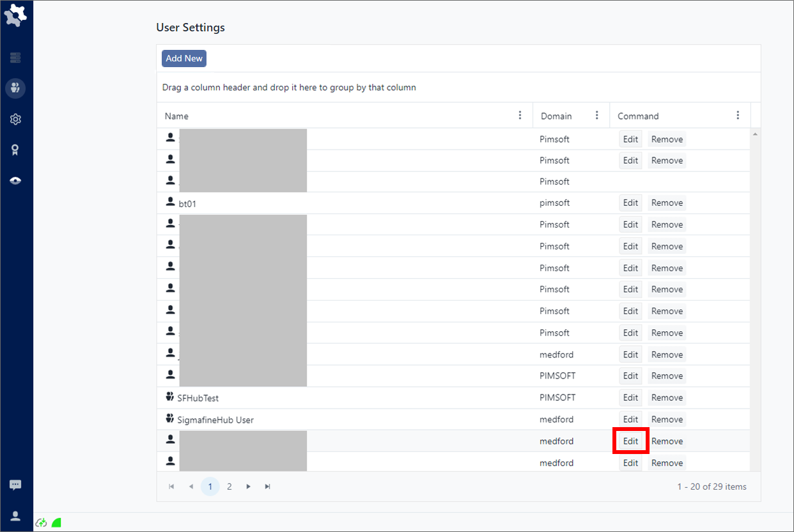Viewport: 794px width, 532px height.
Task: Edit the bt01 user
Action: point(630,203)
